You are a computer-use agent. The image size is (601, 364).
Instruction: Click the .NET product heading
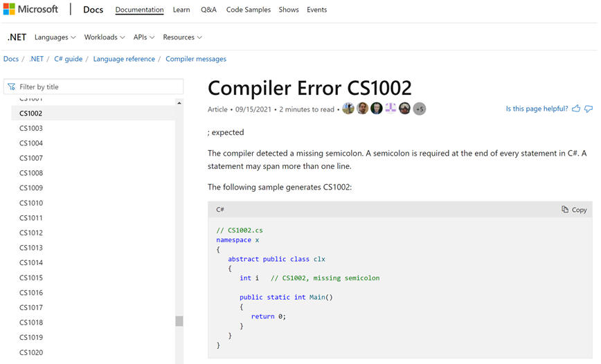(x=17, y=37)
